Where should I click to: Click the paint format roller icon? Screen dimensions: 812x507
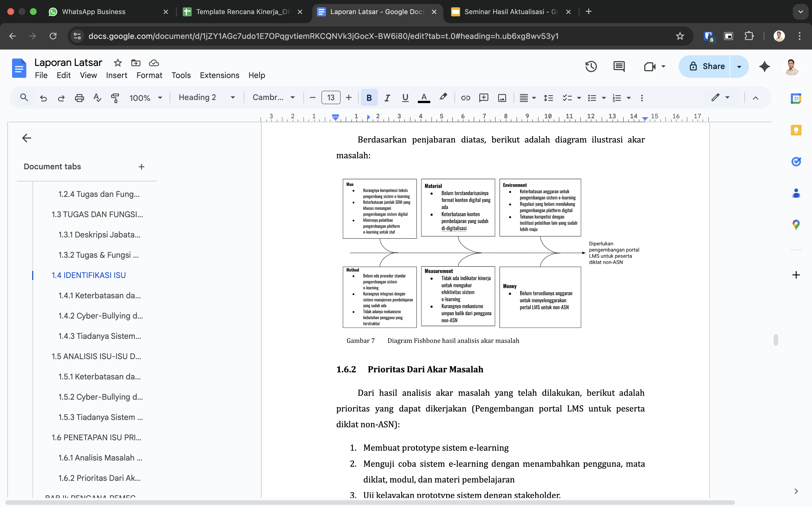pyautogui.click(x=115, y=97)
